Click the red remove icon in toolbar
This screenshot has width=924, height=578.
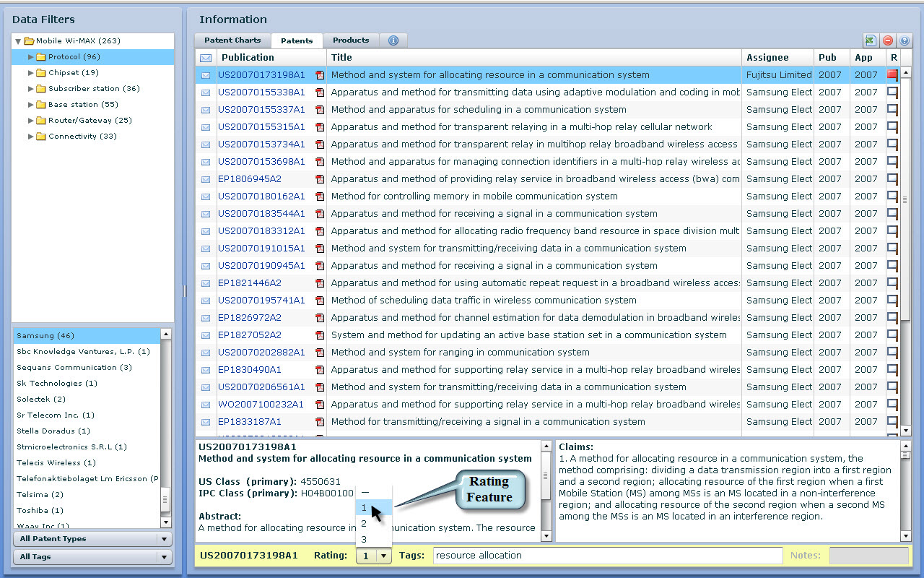pyautogui.click(x=888, y=41)
